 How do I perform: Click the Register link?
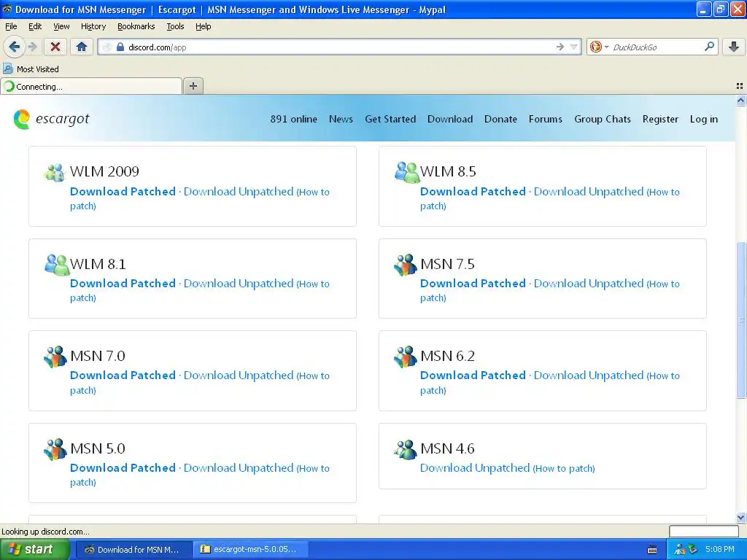pyautogui.click(x=659, y=119)
